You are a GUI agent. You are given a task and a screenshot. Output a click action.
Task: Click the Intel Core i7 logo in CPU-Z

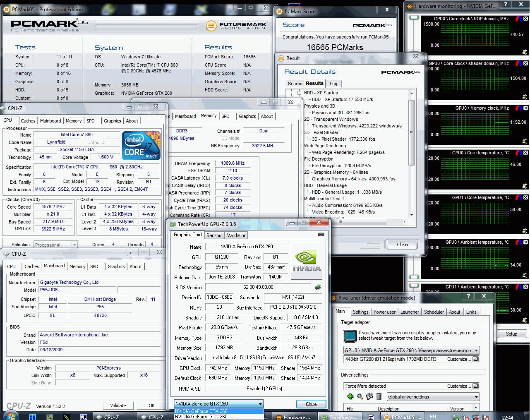(x=141, y=145)
